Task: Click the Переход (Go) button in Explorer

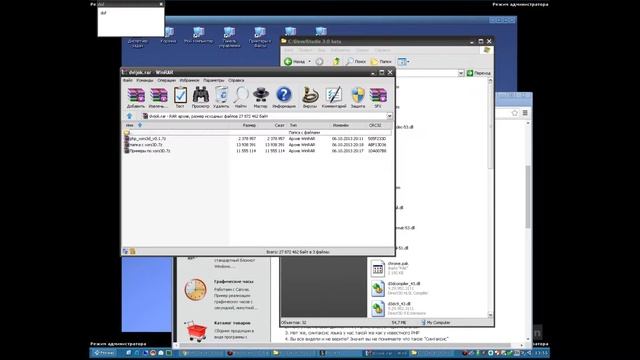Action: (x=479, y=73)
